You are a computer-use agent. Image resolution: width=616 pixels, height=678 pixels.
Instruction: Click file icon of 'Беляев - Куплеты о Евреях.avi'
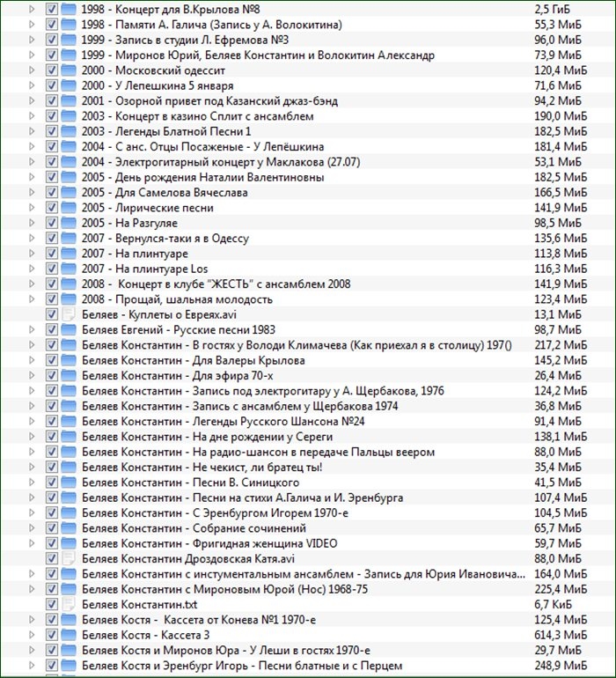(x=69, y=314)
